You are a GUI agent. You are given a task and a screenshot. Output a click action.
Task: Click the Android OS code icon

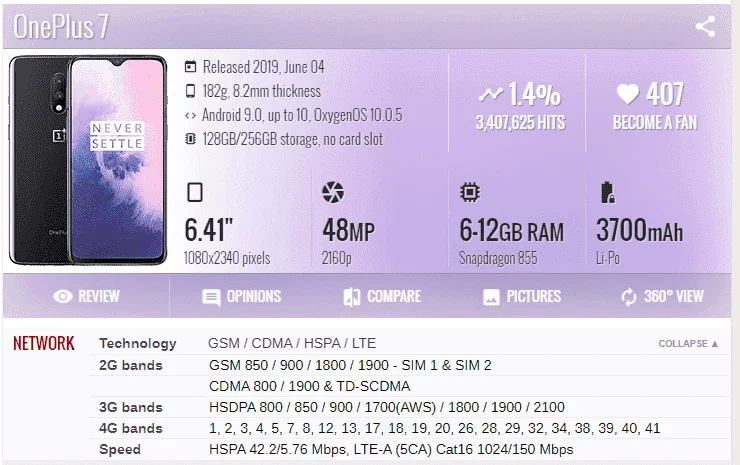pos(190,115)
